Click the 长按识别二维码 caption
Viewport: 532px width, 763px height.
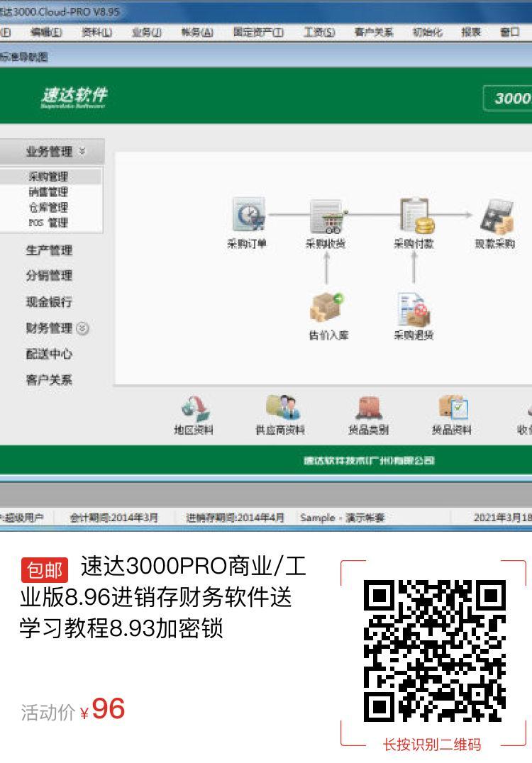click(x=432, y=745)
